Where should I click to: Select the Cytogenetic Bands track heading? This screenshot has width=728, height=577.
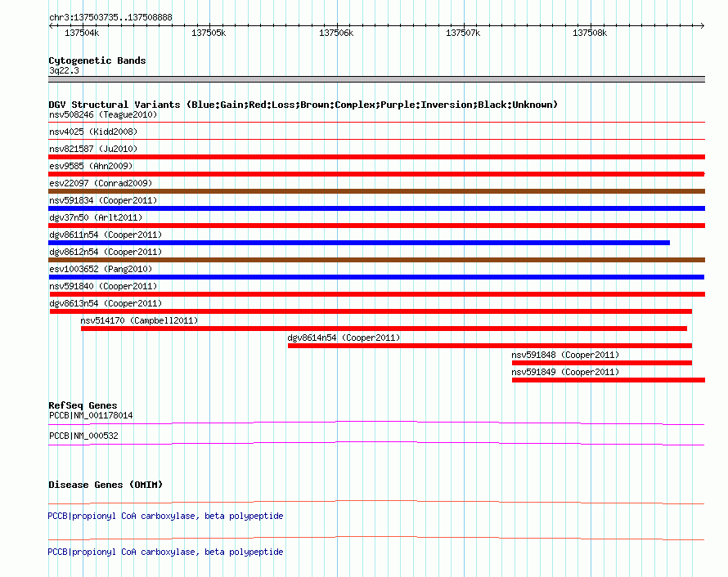pos(97,60)
